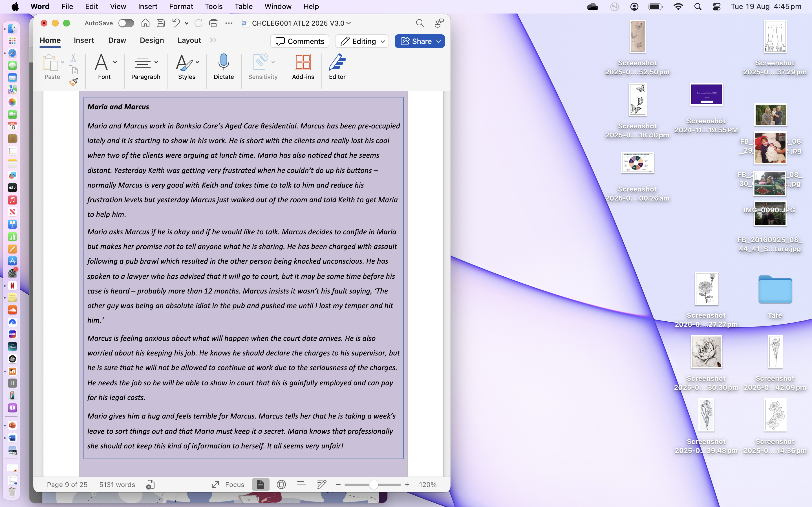
Task: Check spelling via the proofing status icon
Action: pos(150,484)
